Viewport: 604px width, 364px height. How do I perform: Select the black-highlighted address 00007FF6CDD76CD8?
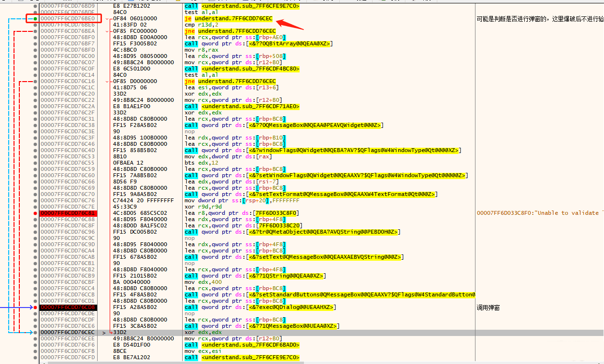pos(68,307)
